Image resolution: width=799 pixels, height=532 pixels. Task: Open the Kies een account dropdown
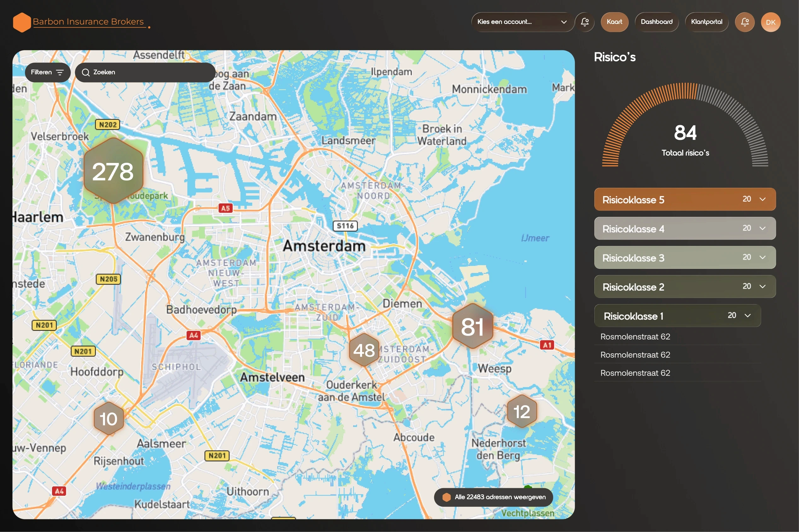522,22
